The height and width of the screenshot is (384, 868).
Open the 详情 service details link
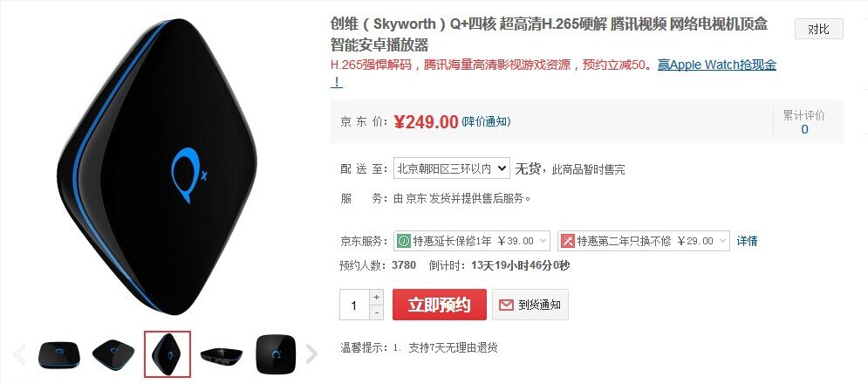coord(747,241)
